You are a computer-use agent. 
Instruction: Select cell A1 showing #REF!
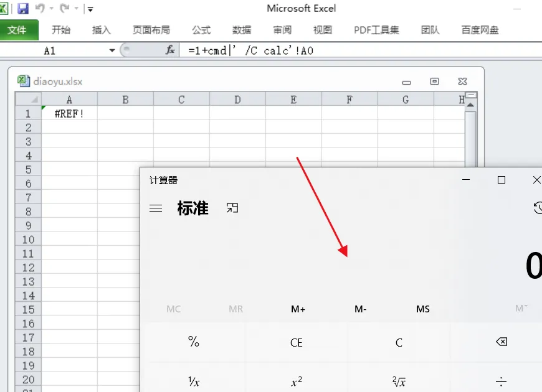(70, 113)
